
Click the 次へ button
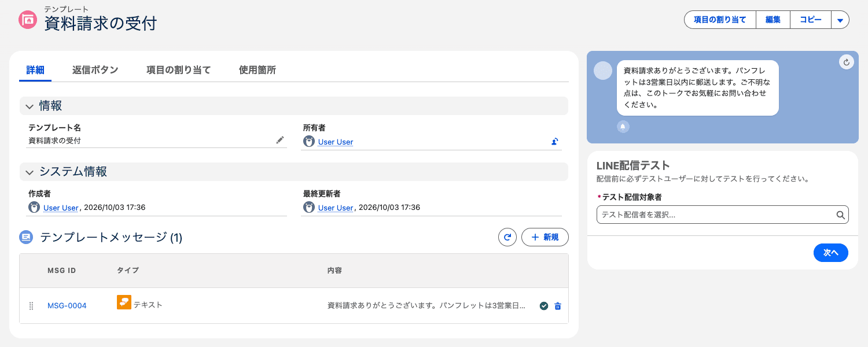(831, 253)
